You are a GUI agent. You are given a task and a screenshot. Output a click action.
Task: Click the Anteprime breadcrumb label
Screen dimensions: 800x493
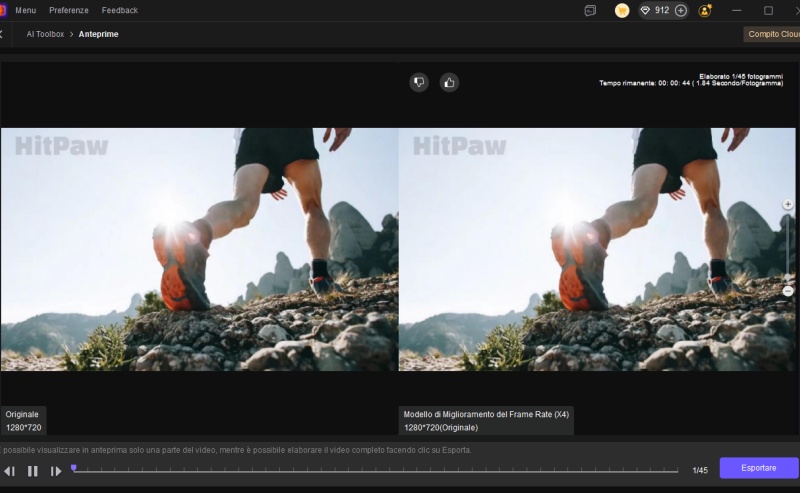[x=98, y=34]
